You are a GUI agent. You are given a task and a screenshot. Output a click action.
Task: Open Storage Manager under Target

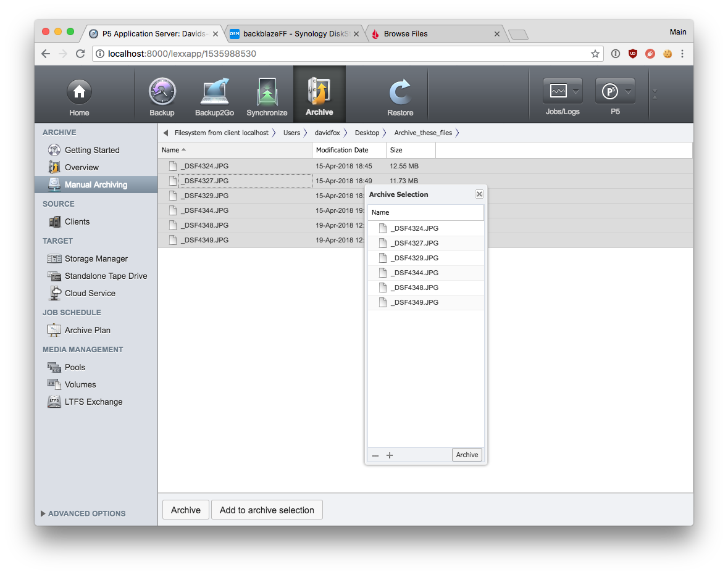point(87,259)
